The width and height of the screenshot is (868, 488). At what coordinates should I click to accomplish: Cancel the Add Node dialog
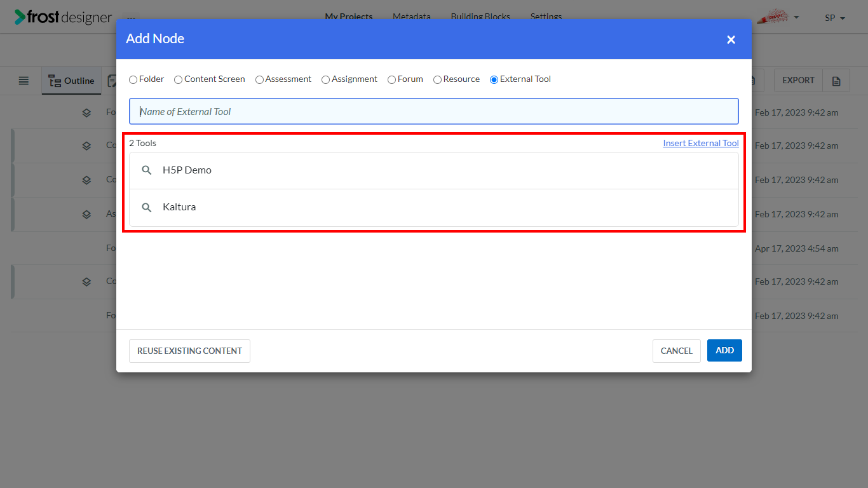pyautogui.click(x=676, y=351)
